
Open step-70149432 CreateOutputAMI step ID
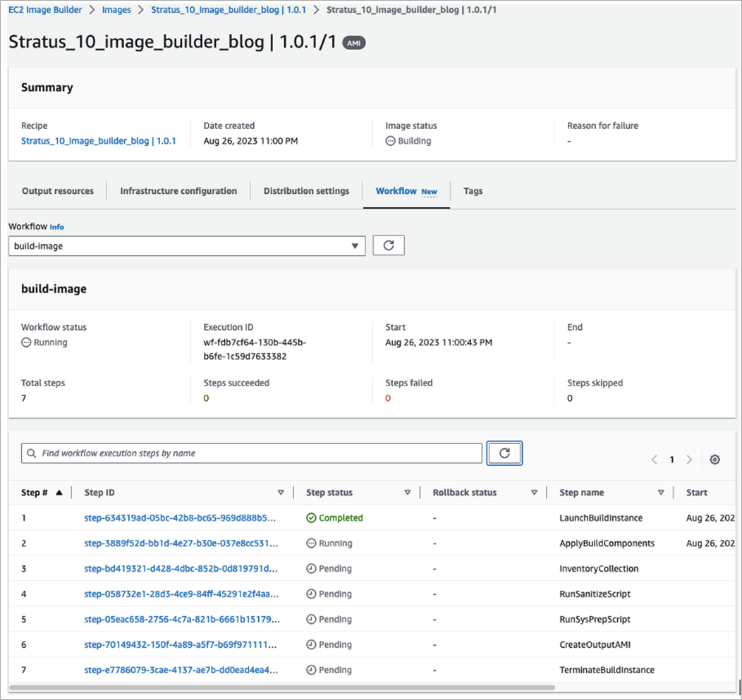tap(181, 644)
